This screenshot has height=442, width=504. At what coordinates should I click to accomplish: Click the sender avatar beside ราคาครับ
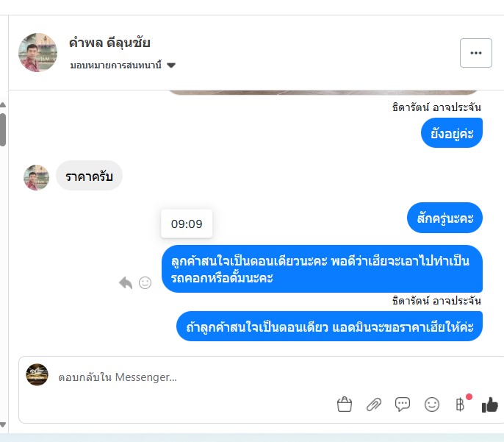[36, 177]
